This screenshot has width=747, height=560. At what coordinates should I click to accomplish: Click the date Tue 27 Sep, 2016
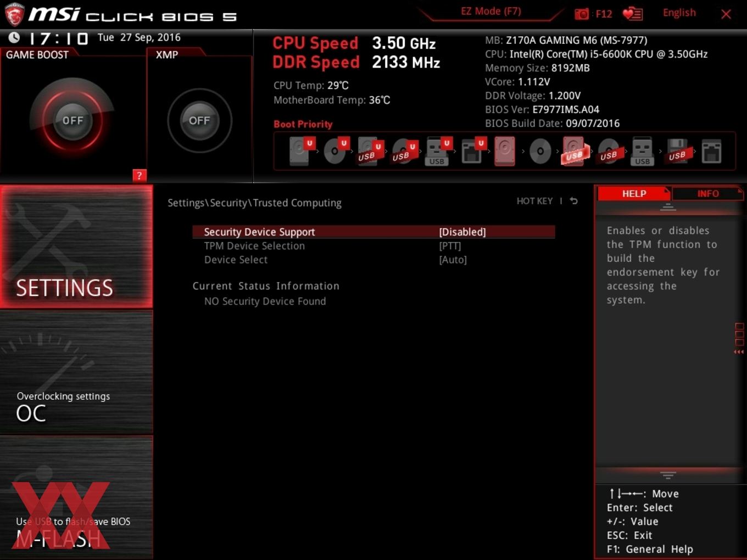coord(139,37)
